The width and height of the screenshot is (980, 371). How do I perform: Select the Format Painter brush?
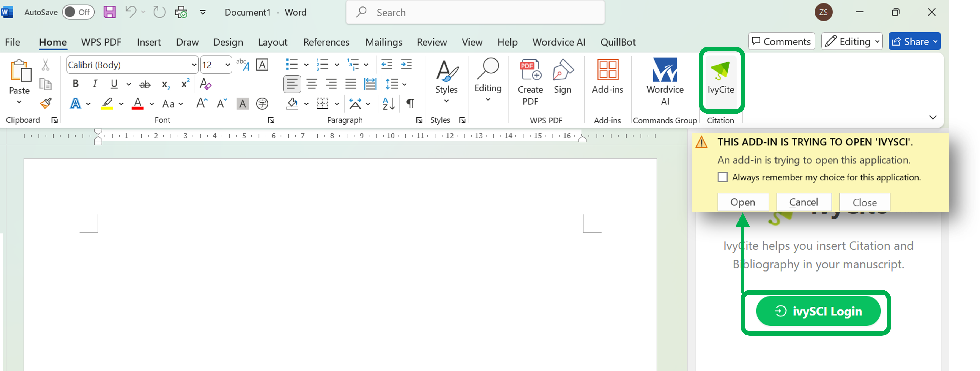pos(46,103)
